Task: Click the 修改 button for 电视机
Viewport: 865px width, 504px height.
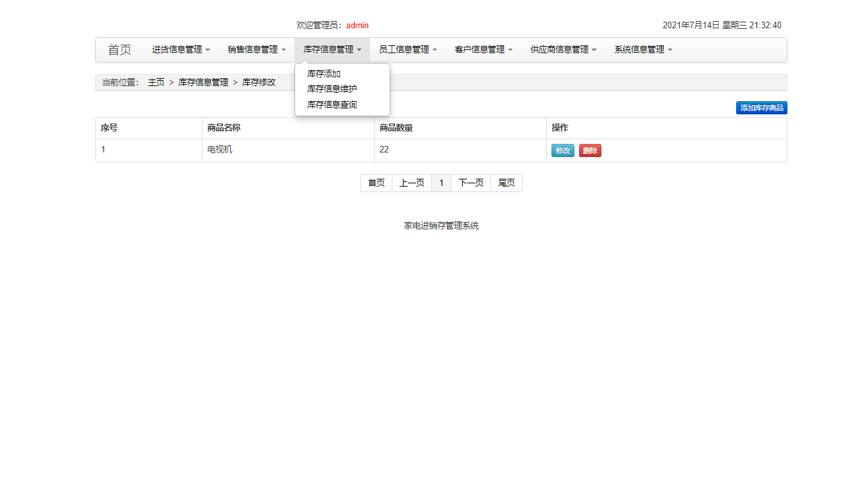Action: coord(563,150)
